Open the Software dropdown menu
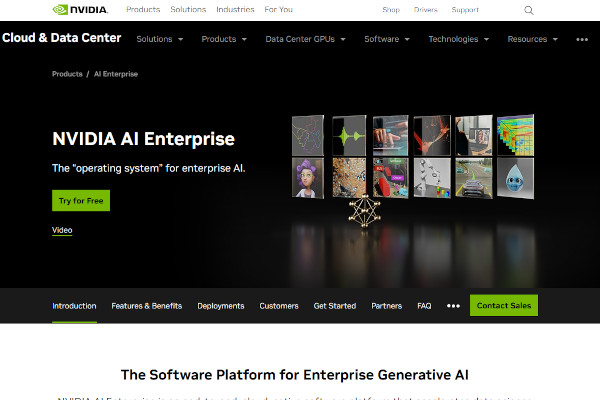600x400 pixels. (x=387, y=39)
